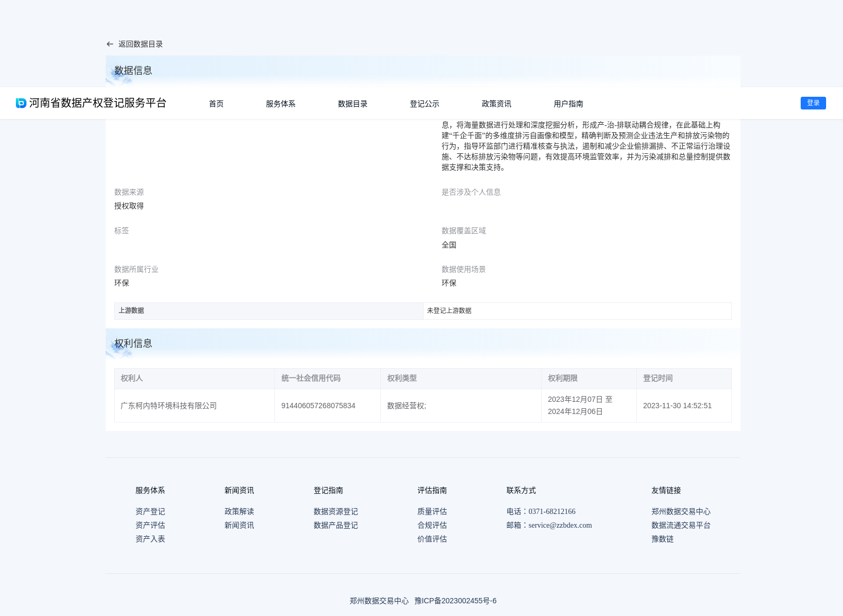Open footer link 新闻资讯 under 政策解读
The height and width of the screenshot is (616, 843).
[x=239, y=525]
